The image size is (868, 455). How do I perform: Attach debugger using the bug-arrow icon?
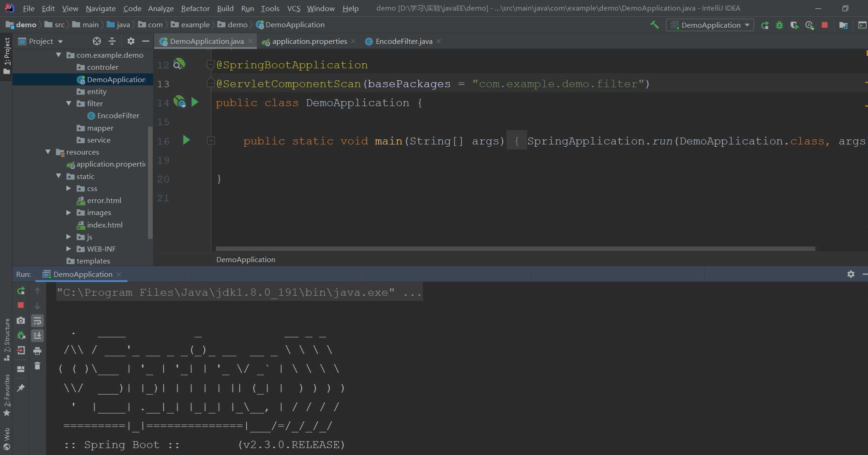pyautogui.click(x=21, y=335)
